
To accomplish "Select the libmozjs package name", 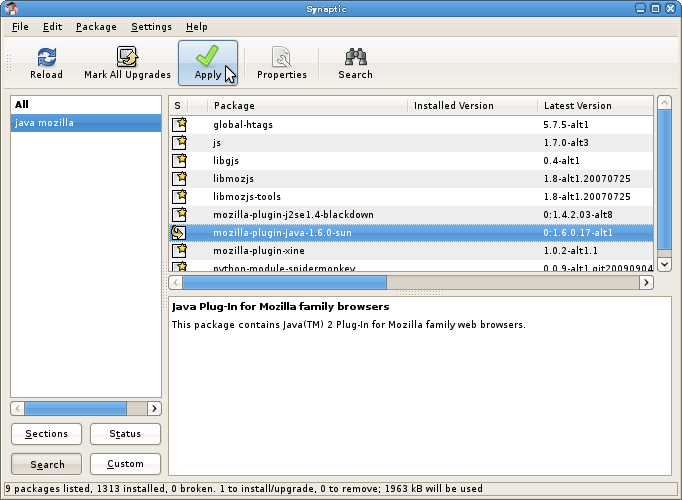I will coord(233,179).
